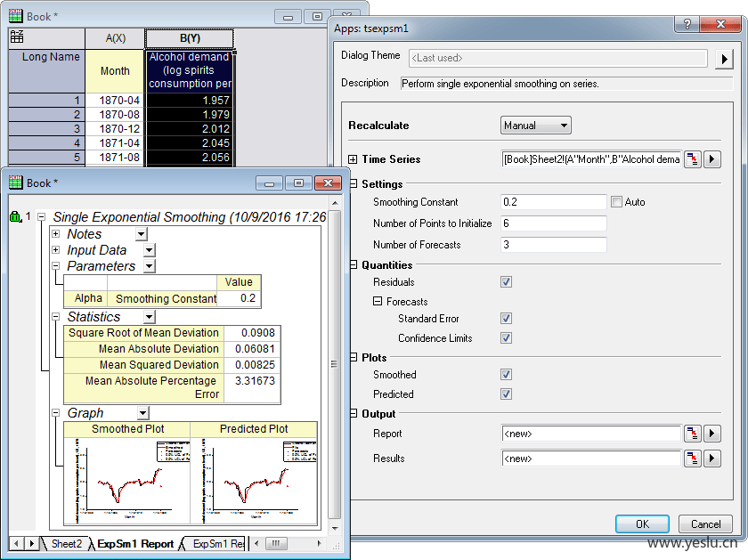
Task: Open the Time Series flyout arrow button
Action: [712, 158]
